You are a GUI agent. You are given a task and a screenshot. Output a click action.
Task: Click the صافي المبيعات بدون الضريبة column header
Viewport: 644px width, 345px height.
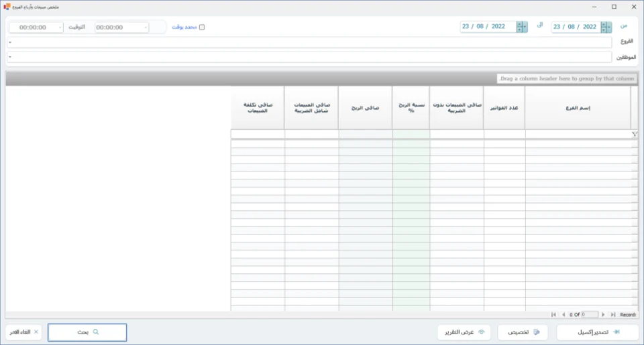point(457,108)
